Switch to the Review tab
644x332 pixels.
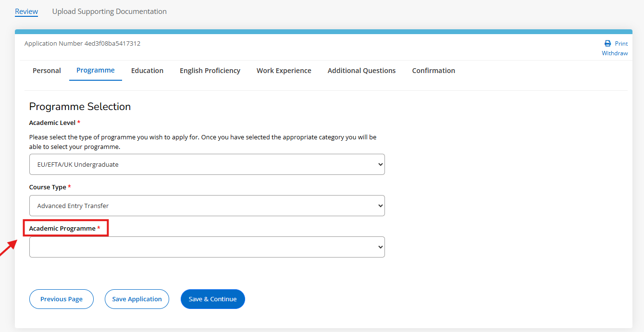point(26,12)
